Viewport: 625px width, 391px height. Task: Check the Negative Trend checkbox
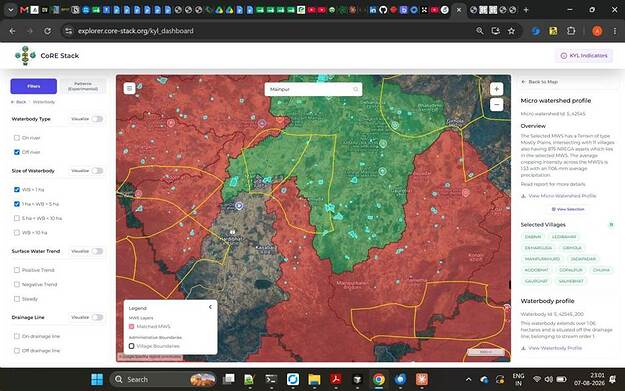click(17, 285)
